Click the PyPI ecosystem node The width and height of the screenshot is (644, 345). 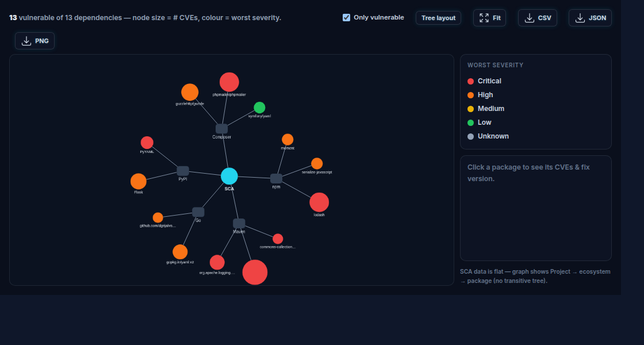[183, 171]
